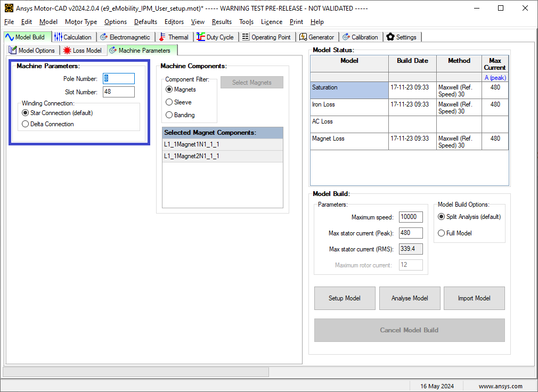Open the Editors menu
The height and width of the screenshot is (392, 538).
click(x=174, y=22)
